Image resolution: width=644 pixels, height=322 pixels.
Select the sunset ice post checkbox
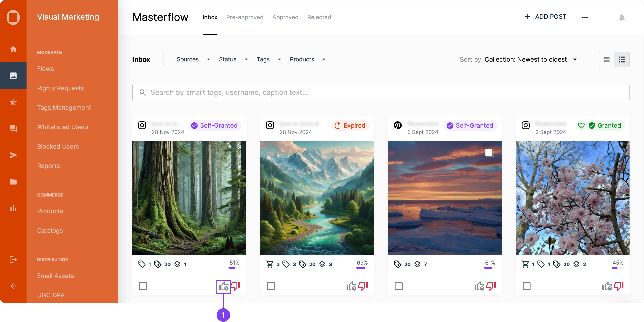pos(398,286)
